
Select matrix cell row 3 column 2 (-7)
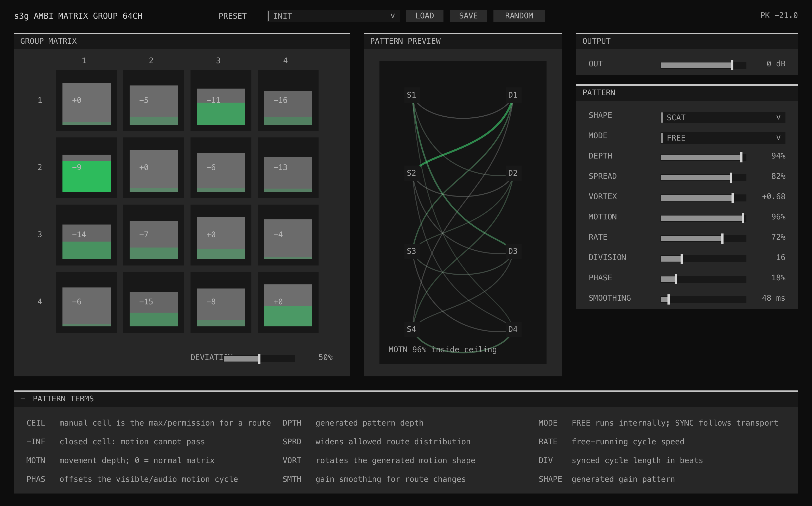click(x=154, y=235)
